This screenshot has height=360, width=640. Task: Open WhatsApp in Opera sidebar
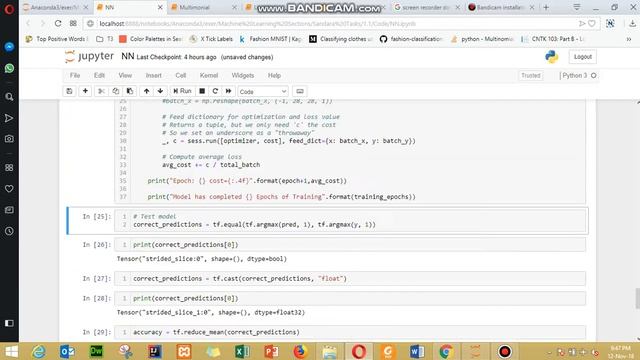(x=9, y=68)
